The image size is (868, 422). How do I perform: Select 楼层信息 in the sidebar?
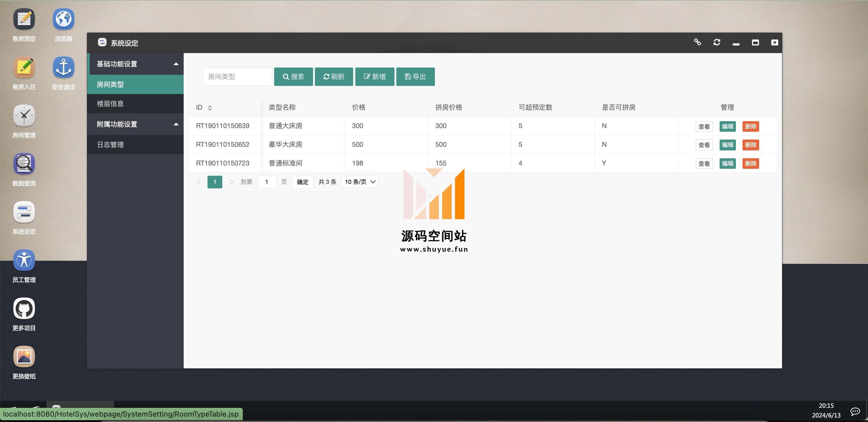coord(135,104)
